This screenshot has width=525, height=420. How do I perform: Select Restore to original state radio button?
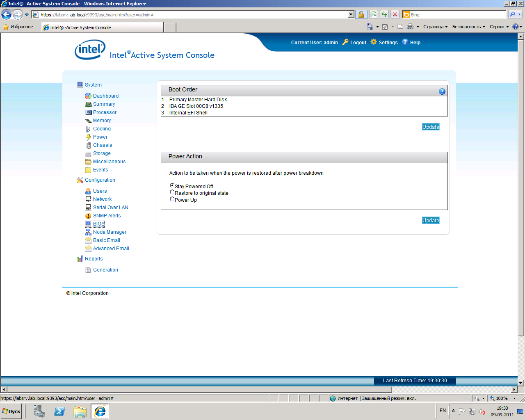172,192
